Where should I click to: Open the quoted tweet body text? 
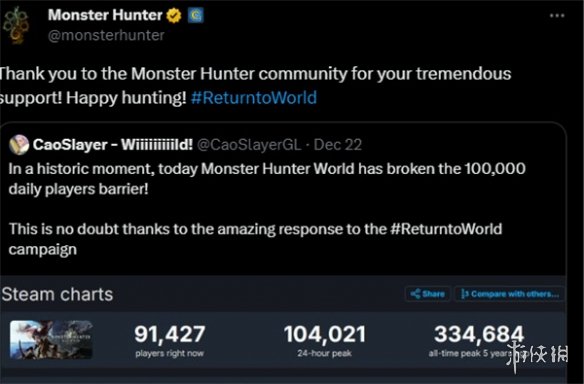click(x=267, y=209)
